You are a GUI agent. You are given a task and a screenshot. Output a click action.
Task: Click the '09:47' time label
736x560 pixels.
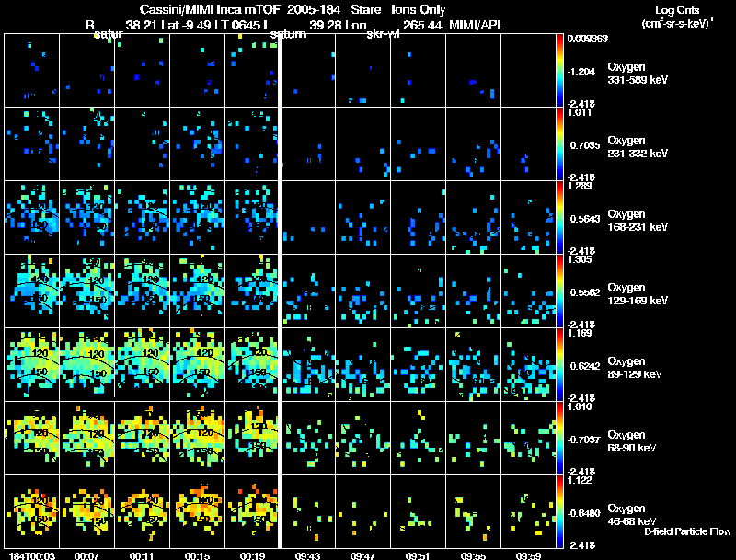point(362,555)
